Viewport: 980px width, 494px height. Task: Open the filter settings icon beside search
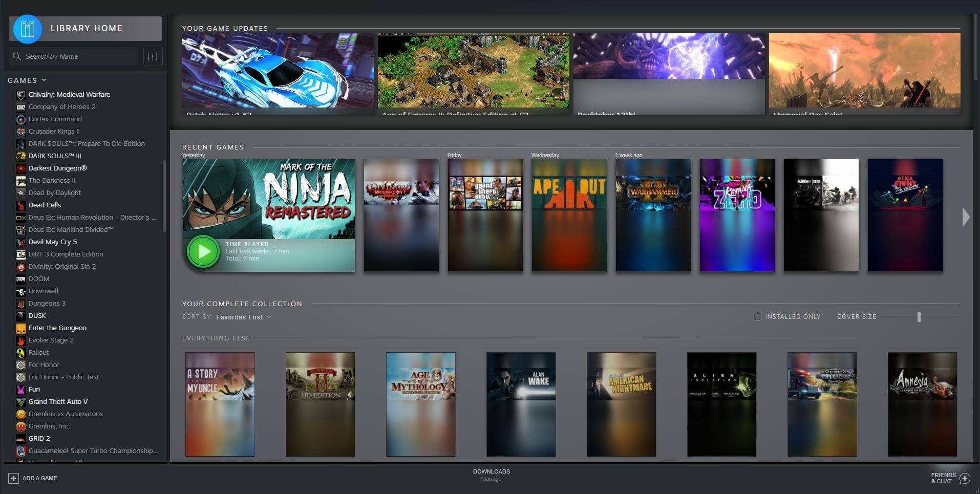tap(153, 57)
